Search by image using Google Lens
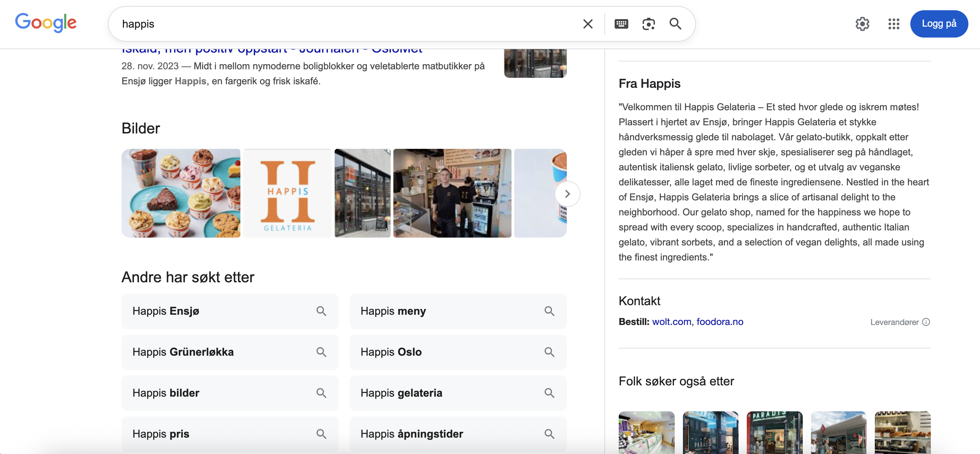This screenshot has width=980, height=454. click(x=649, y=24)
